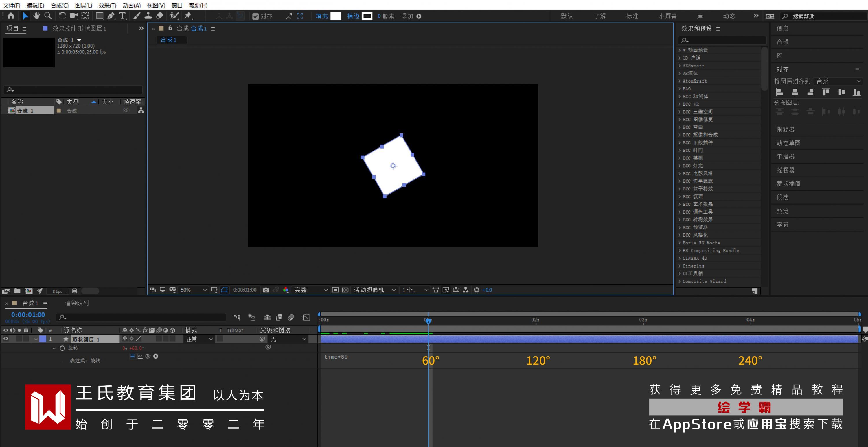The width and height of the screenshot is (868, 447).
Task: Open the 50% magnification dropdown
Action: 193,290
